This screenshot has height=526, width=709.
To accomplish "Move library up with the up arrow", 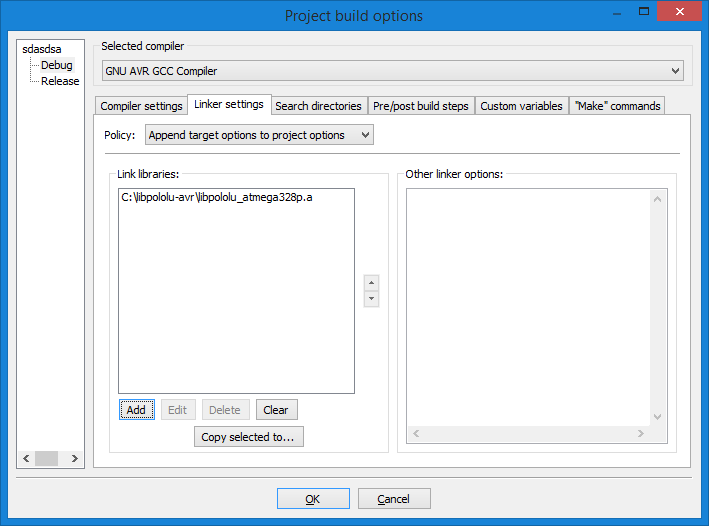I will [x=372, y=283].
